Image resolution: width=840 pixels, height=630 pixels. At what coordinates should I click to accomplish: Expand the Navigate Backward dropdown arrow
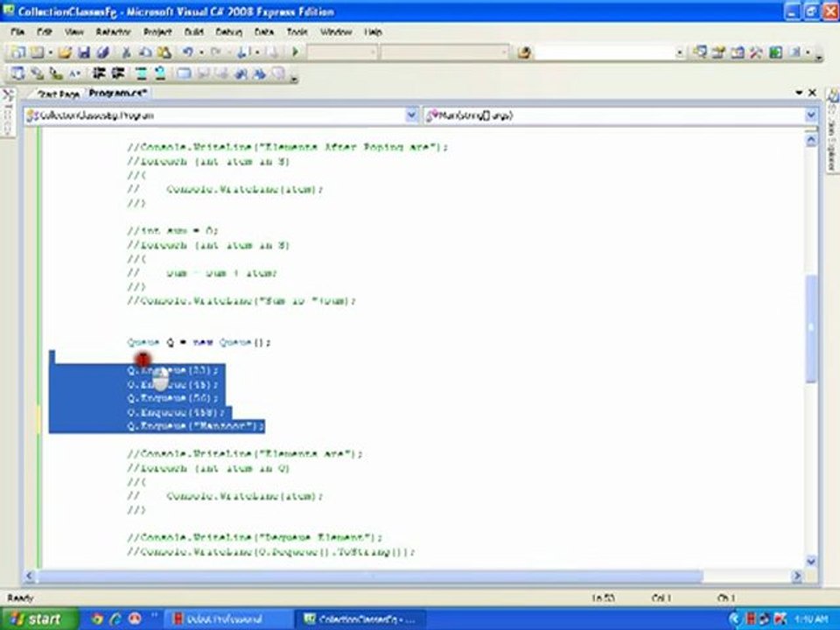[257, 52]
